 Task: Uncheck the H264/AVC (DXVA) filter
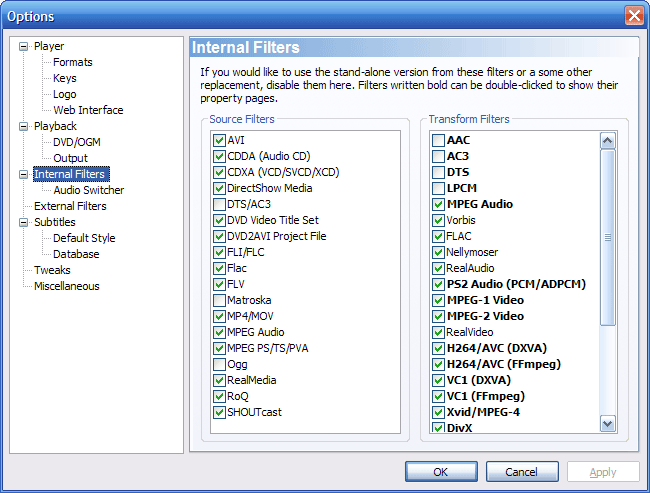coord(439,348)
